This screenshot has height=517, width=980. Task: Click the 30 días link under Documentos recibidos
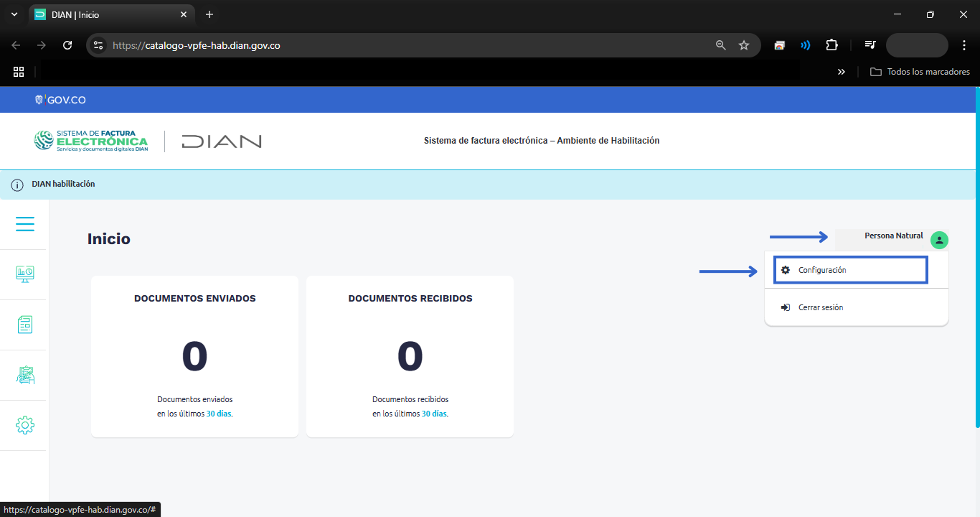click(x=434, y=414)
